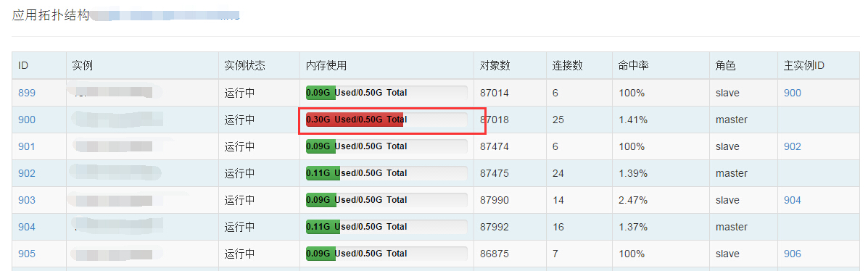The image size is (868, 271).
Task: Open master instance link 902 in row 901
Action: 792,146
